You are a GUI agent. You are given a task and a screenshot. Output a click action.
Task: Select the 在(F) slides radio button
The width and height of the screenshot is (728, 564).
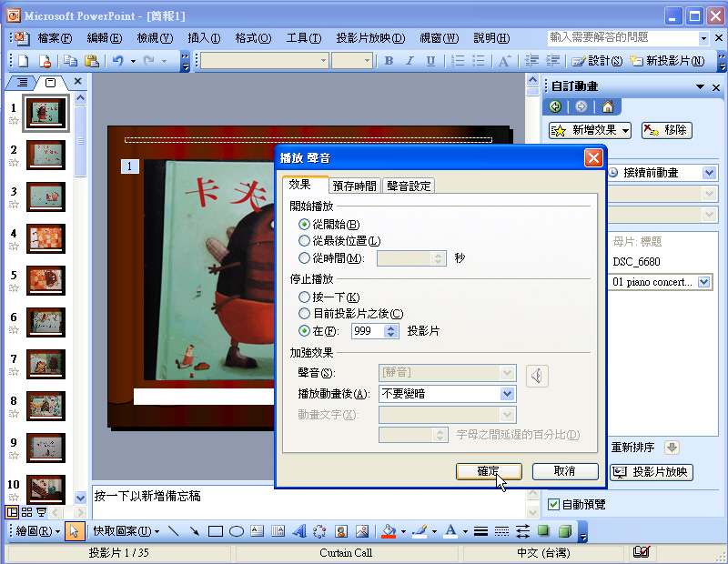coord(304,331)
